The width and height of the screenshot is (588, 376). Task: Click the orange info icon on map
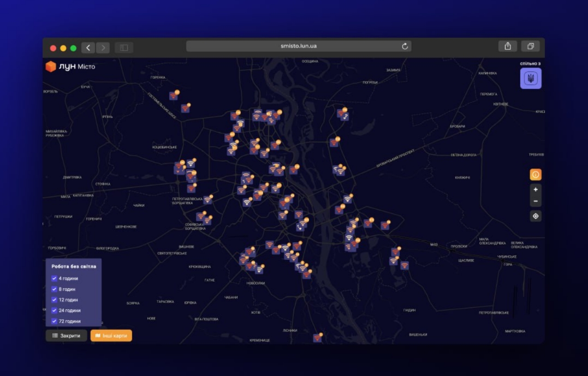pyautogui.click(x=536, y=175)
